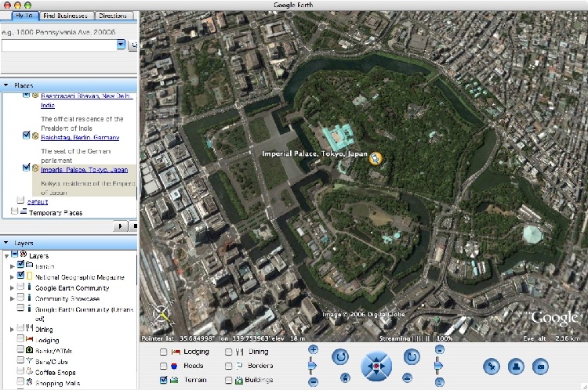Open the Fly To address dropdown
Viewport: 588px width, 390px height.
(122, 45)
